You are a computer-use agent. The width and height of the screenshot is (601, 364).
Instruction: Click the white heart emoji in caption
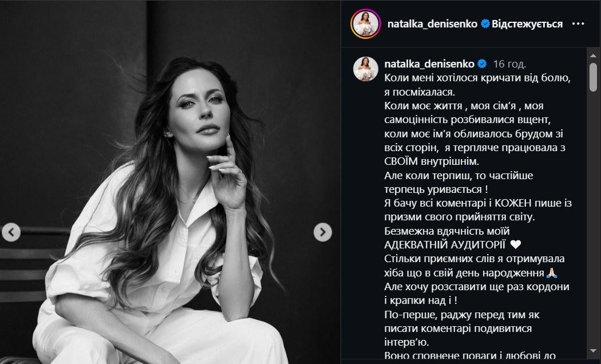tap(516, 244)
